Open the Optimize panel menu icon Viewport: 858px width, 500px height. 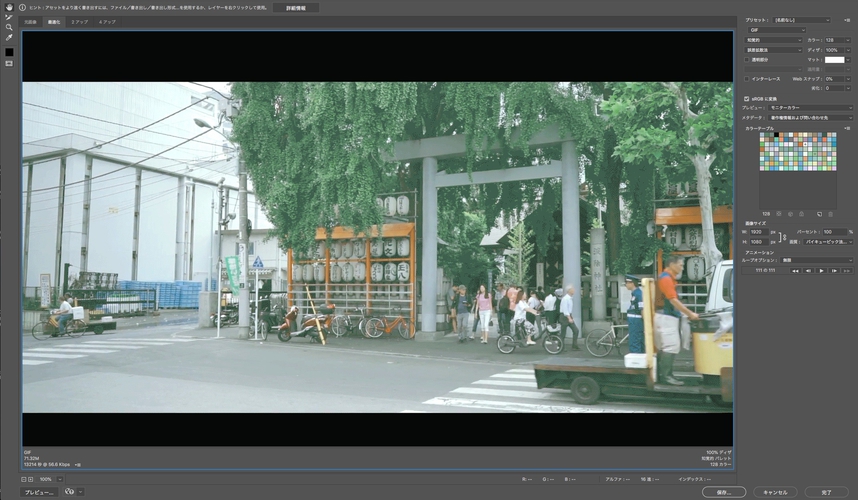click(846, 19)
